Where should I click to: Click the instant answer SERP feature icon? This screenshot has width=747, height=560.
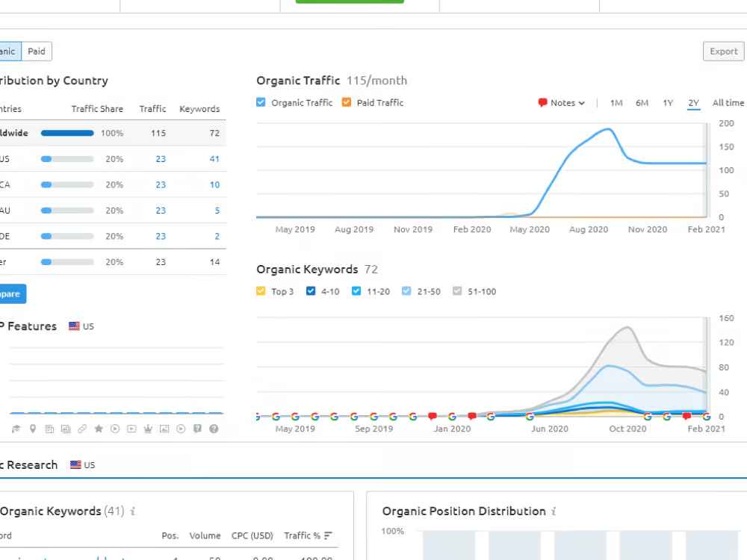pyautogui.click(x=16, y=429)
